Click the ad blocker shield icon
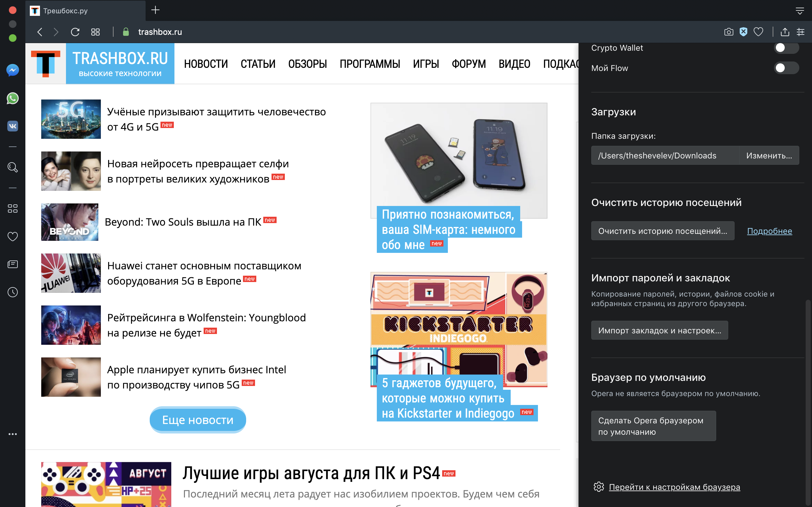Screen dimensions: 812x507 pyautogui.click(x=743, y=32)
